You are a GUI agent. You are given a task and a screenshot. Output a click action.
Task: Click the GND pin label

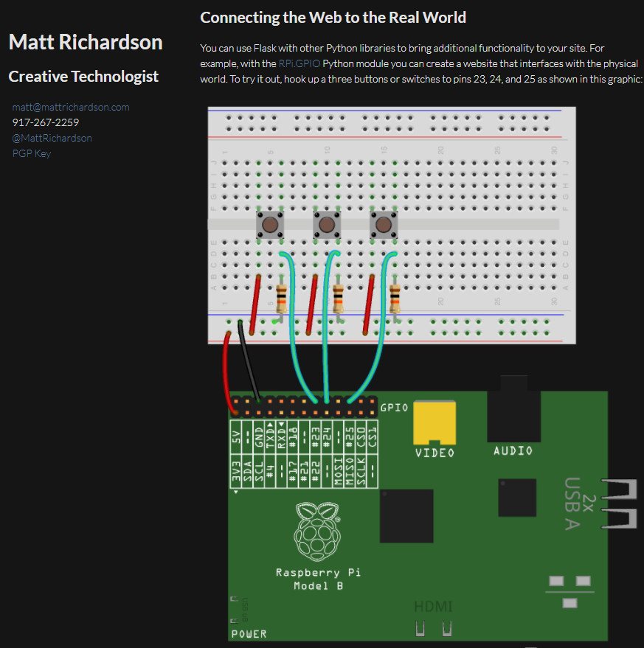pos(259,437)
